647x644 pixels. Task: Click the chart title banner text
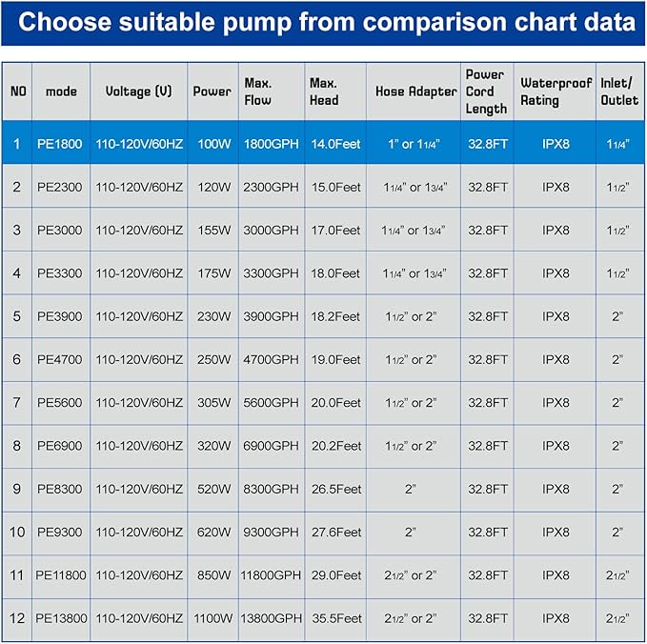(322, 23)
